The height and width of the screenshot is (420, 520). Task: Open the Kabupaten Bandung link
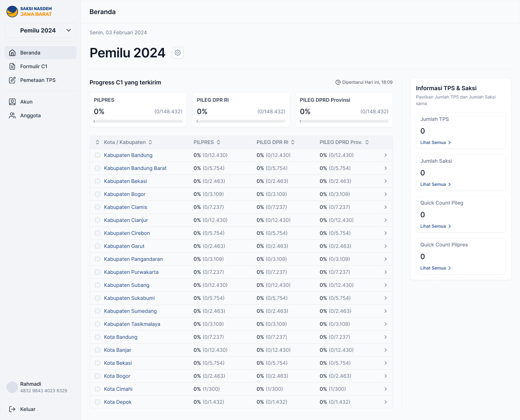coord(128,155)
